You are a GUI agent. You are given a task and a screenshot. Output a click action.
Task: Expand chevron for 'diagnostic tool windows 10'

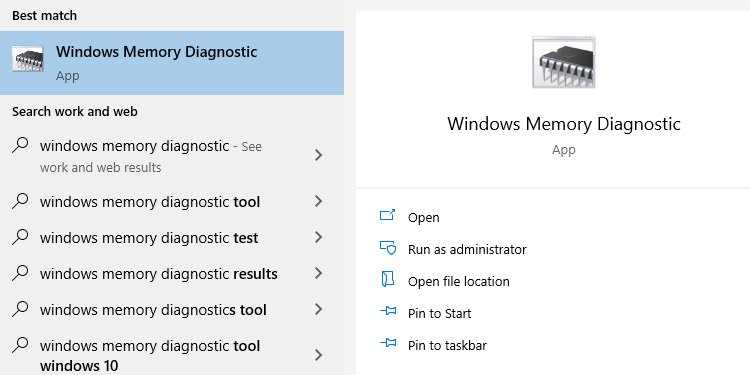click(x=319, y=355)
